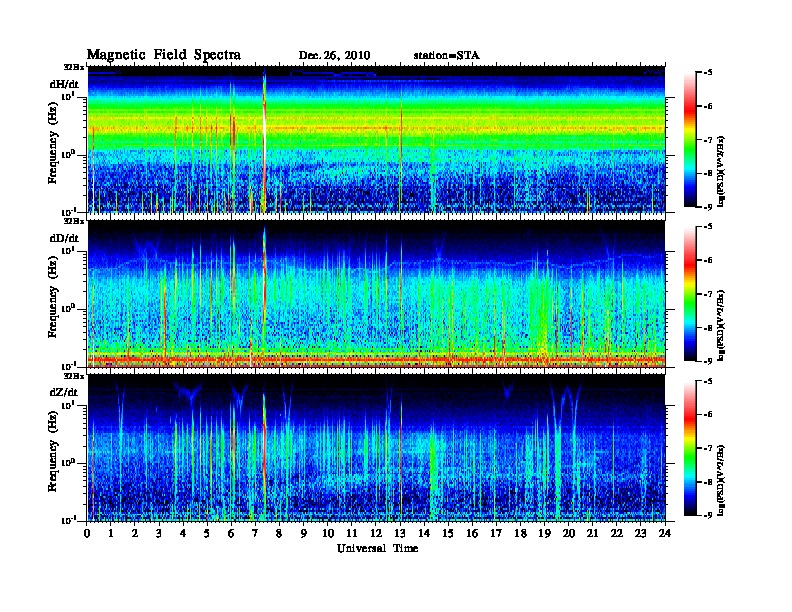Screen dimensions: 792x612
Task: Click inside the dZ/dt spectrogram plot
Action: tap(376, 448)
